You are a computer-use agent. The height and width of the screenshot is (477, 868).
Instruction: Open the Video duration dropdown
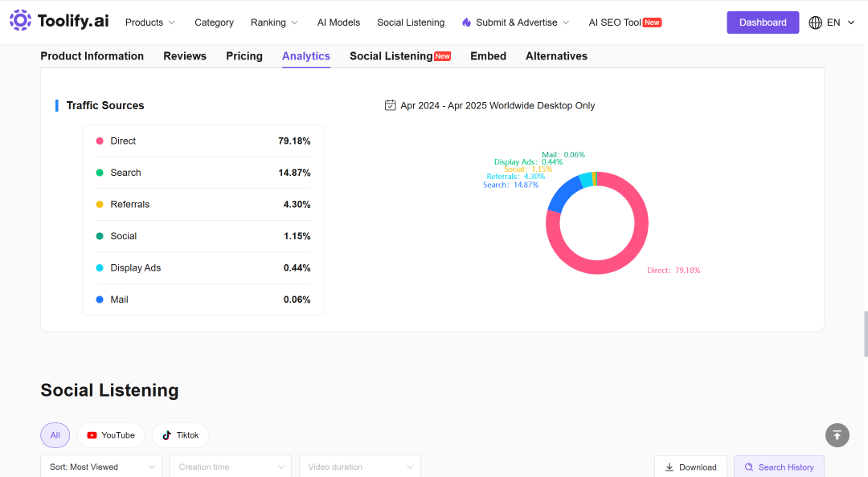pyautogui.click(x=360, y=467)
